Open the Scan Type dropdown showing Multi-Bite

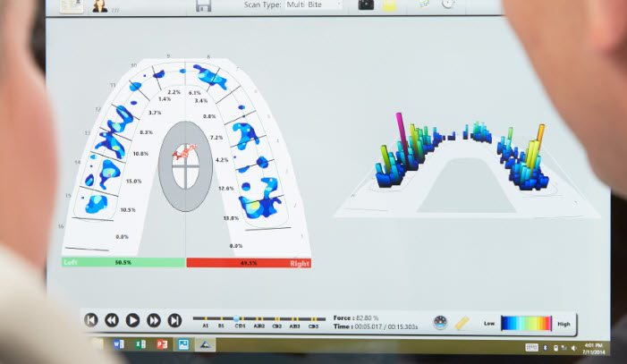pos(313,4)
